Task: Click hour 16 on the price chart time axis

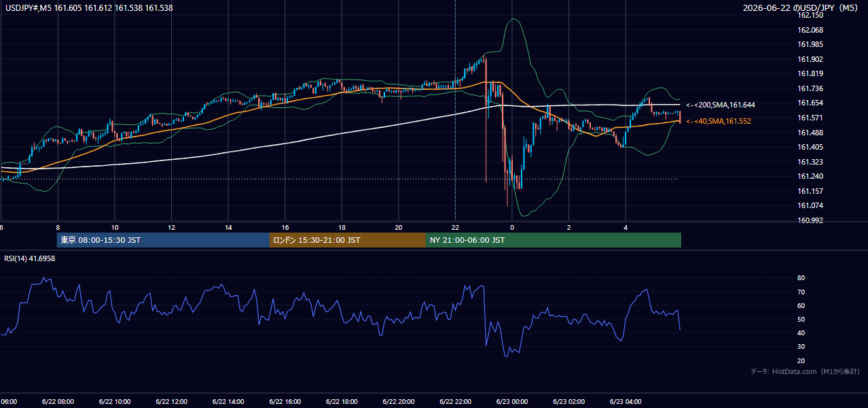Action: click(285, 228)
